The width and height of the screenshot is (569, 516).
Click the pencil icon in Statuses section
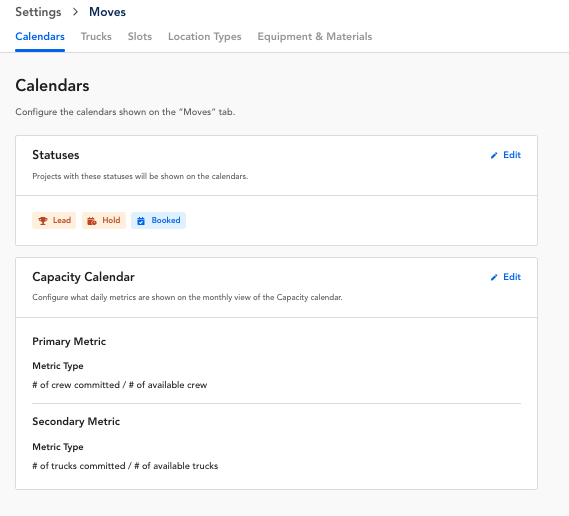[494, 155]
